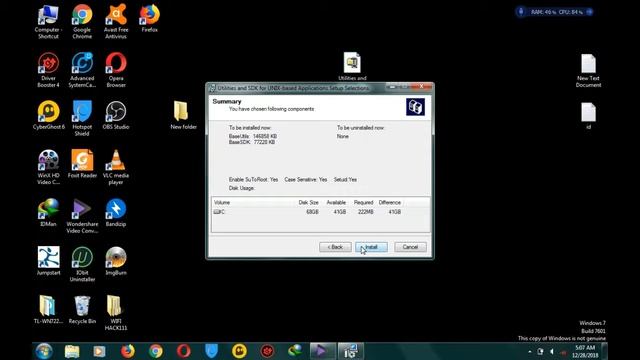Open Computer Shortcut desktop icon
The width and height of the screenshot is (640, 360).
tap(48, 22)
